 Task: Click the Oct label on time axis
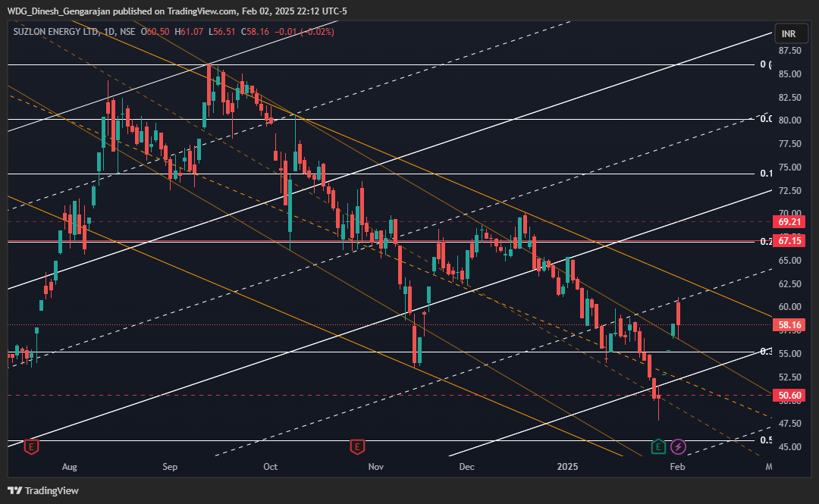click(x=270, y=467)
